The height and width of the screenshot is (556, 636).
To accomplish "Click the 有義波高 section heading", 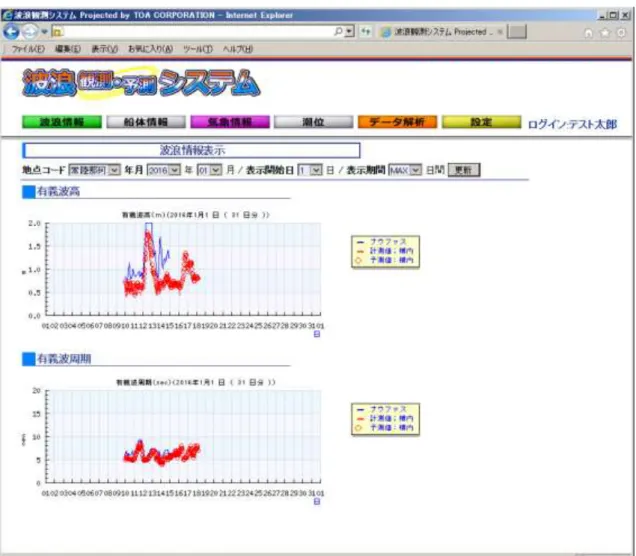I will pos(58,191).
